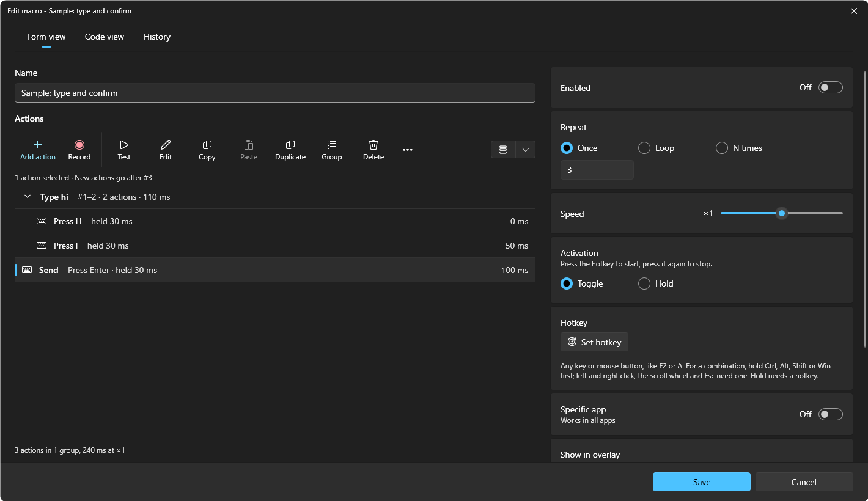Screen dimensions: 868x501
Task: Click the repeat count field showing 3
Action: click(597, 170)
